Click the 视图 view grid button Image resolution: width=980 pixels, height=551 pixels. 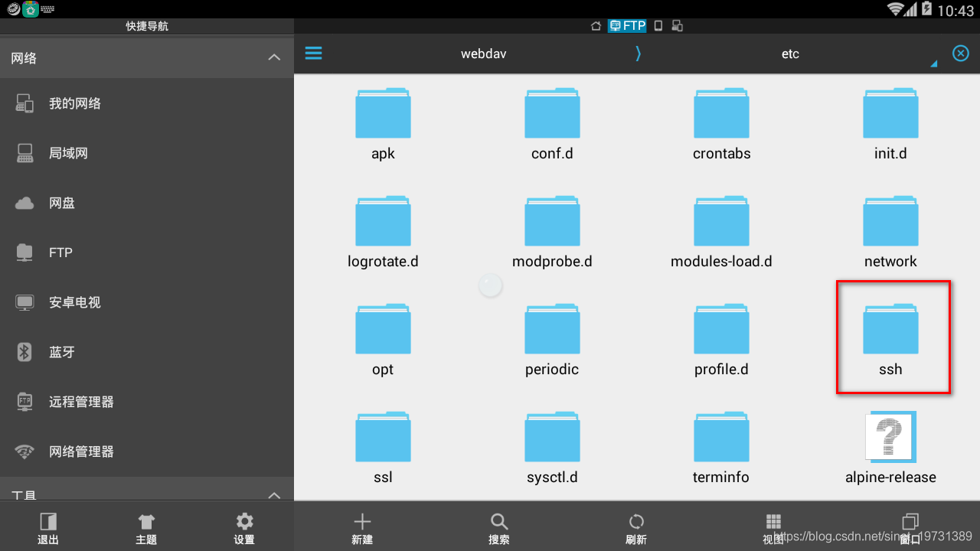(773, 528)
